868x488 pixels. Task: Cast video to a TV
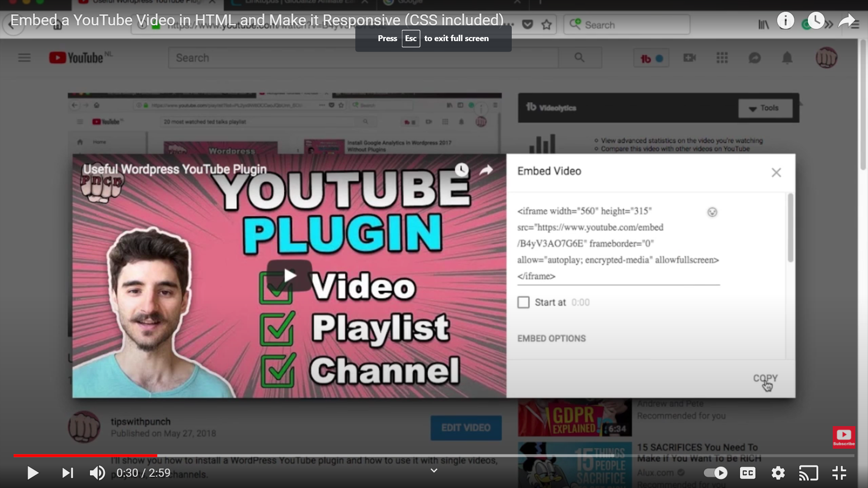808,473
